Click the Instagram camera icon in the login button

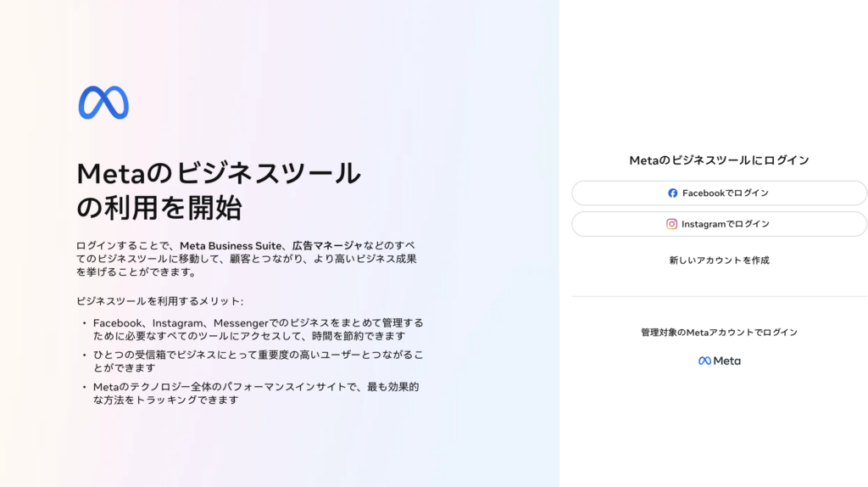pyautogui.click(x=671, y=224)
